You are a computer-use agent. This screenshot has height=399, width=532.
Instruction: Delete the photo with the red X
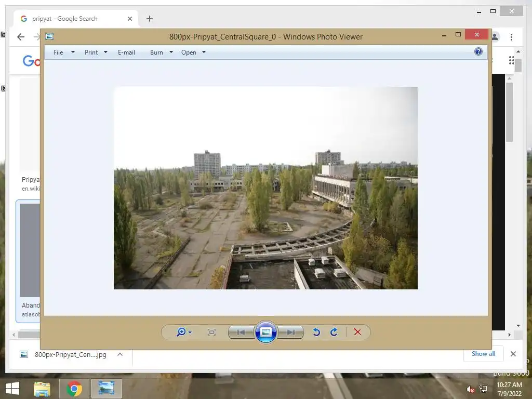click(x=357, y=332)
